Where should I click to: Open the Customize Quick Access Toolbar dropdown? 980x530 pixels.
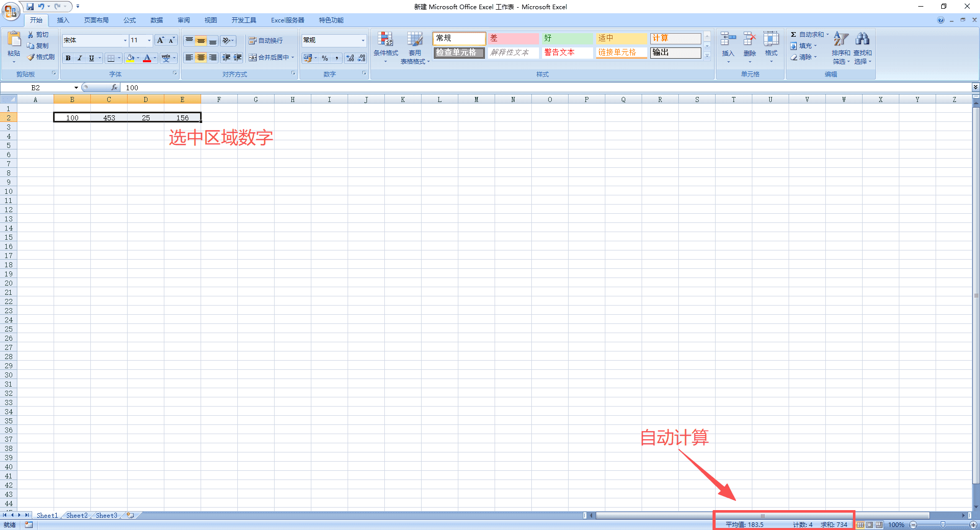click(x=78, y=7)
